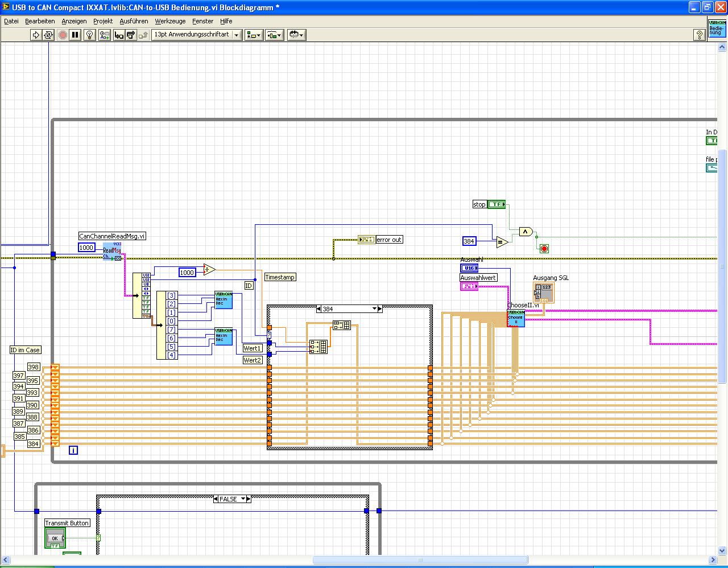728x568 pixels.
Task: Open the Werkzeuge menu
Action: [170, 21]
